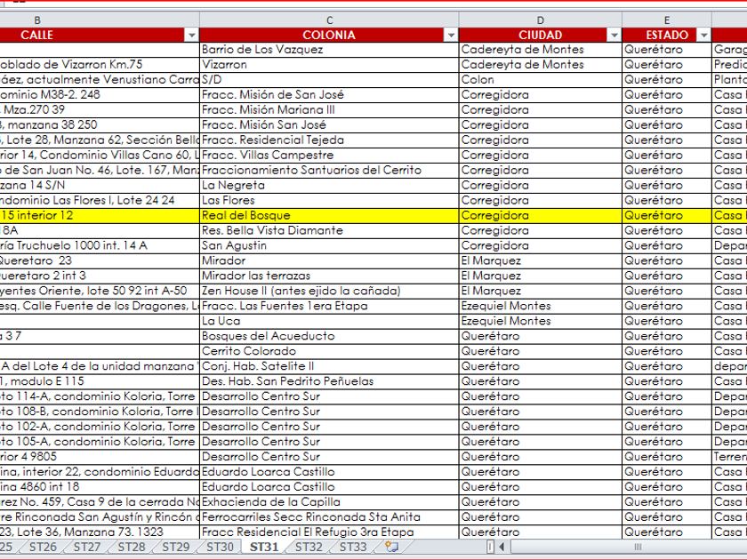The image size is (747, 560).
Task: Switch to the ST26 sheet tab
Action: (43, 547)
